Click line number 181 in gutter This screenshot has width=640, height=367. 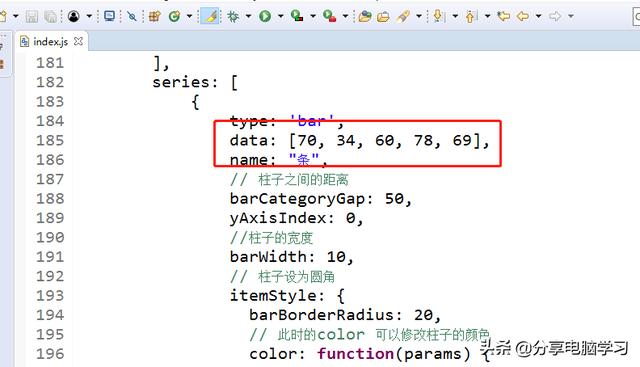(x=50, y=63)
